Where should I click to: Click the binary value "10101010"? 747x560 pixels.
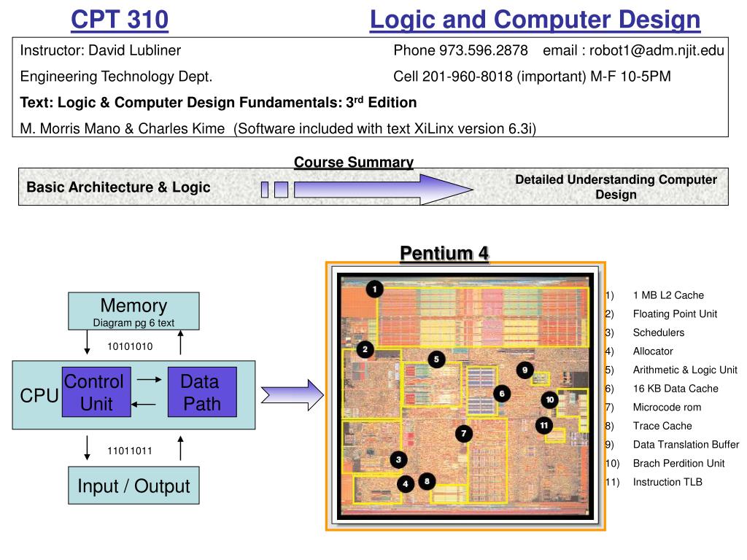(x=130, y=346)
